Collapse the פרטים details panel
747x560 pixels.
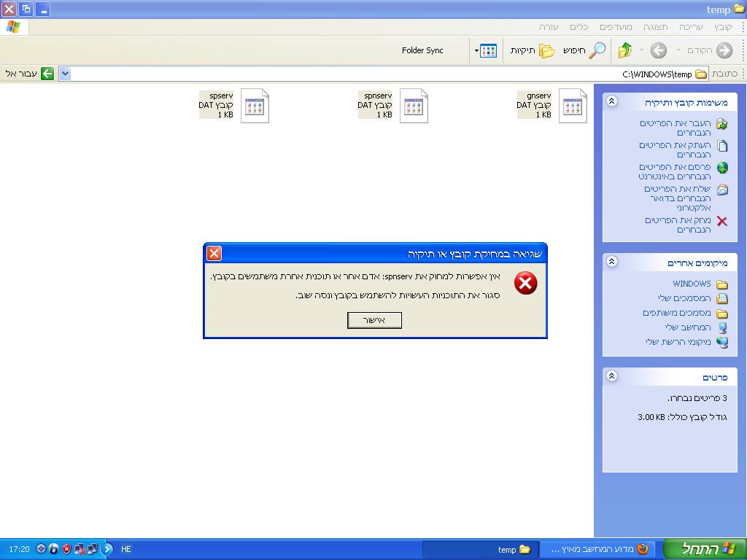(x=612, y=376)
